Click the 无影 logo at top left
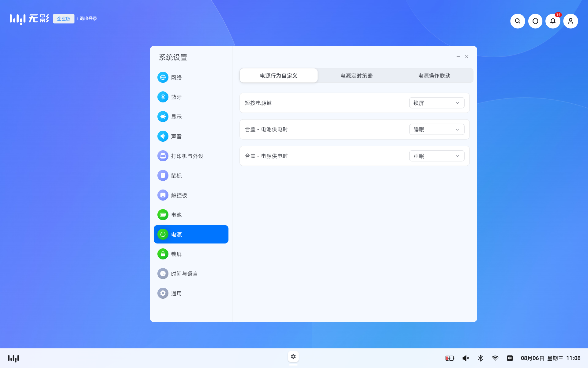 coord(29,19)
